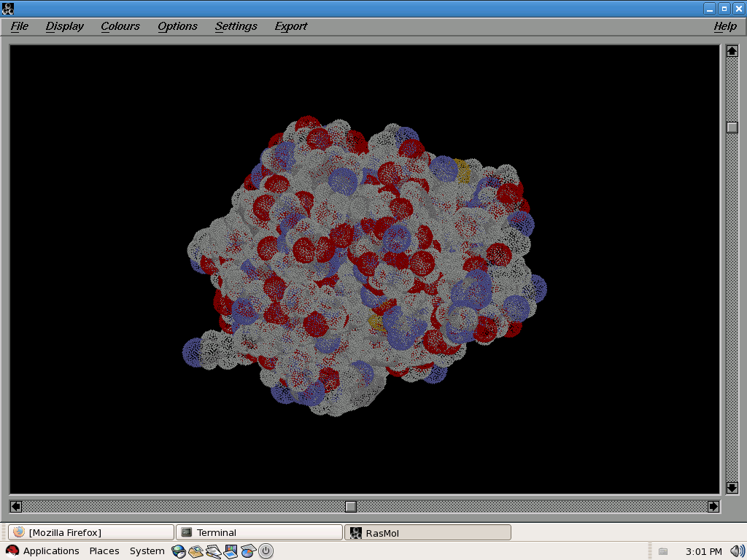Click the round power button icon in the panel
The image size is (747, 560).
pos(266,551)
